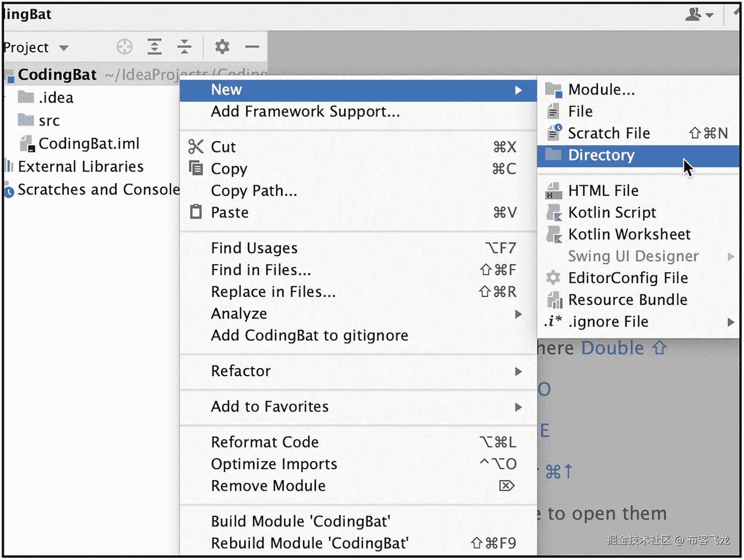The height and width of the screenshot is (560, 744).
Task: Click the Paste clipboard icon
Action: point(196,212)
